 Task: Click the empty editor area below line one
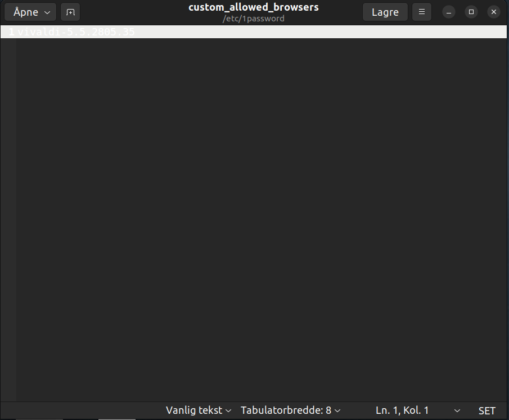point(259,214)
